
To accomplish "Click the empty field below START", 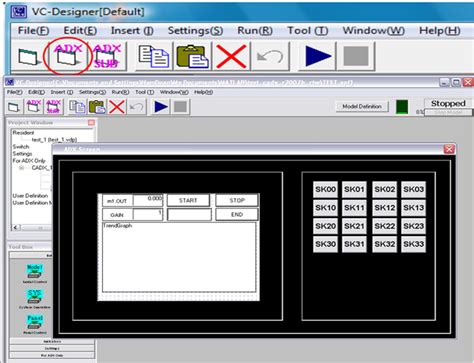I will click(x=189, y=215).
